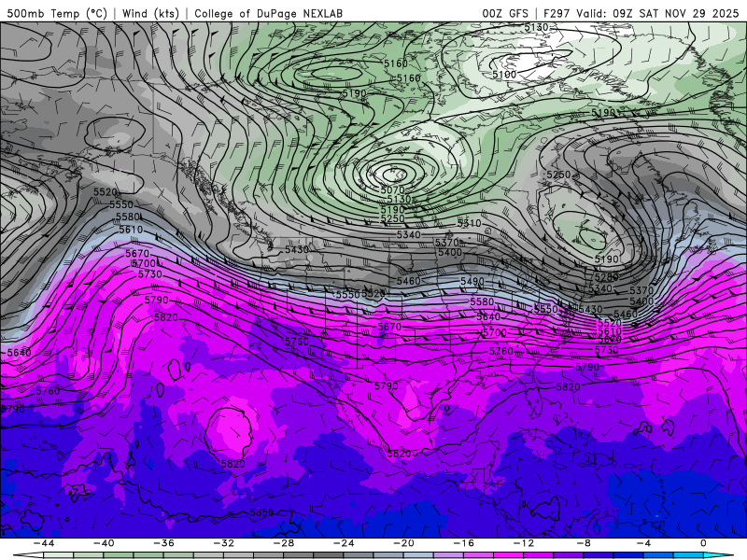
Task: Click the '500mb Temp (°C)' title text
Action: pos(57,13)
